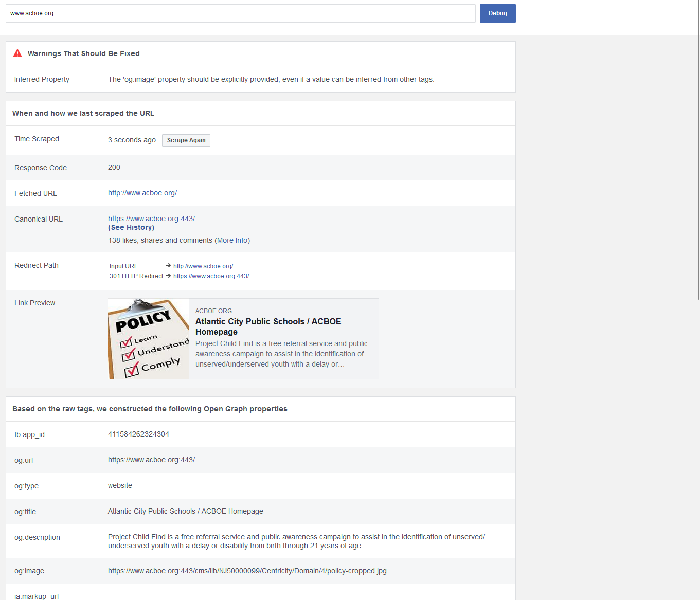Select the og:image URL value
Screen dimensions: 700x600
(x=247, y=571)
